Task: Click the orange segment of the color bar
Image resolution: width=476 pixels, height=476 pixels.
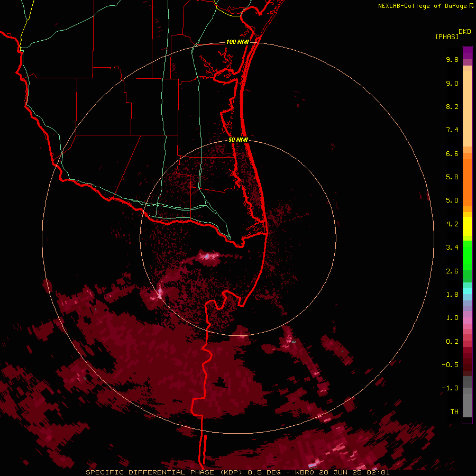Action: pyautogui.click(x=467, y=182)
